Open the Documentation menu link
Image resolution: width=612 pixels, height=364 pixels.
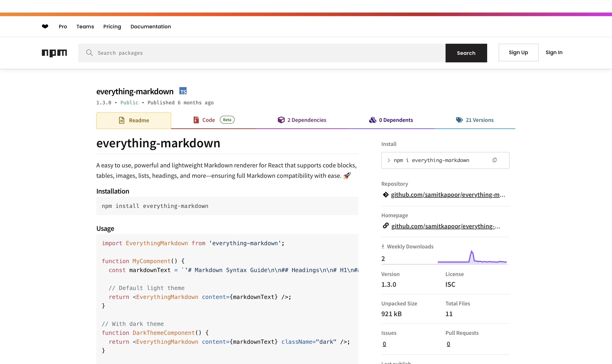point(151,27)
